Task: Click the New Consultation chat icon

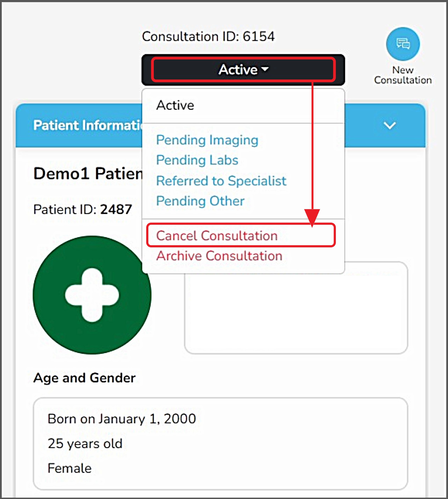Action: 403,44
